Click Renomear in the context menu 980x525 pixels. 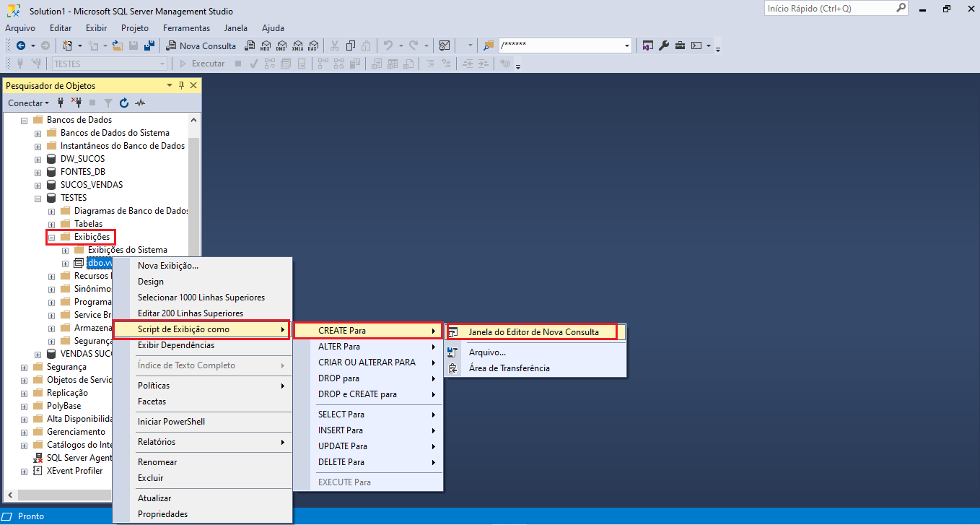click(203, 462)
